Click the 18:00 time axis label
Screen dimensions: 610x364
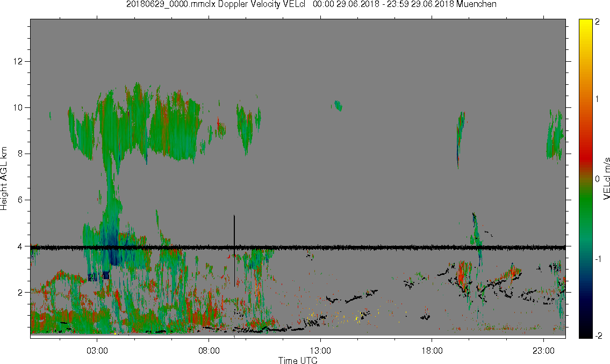click(432, 351)
